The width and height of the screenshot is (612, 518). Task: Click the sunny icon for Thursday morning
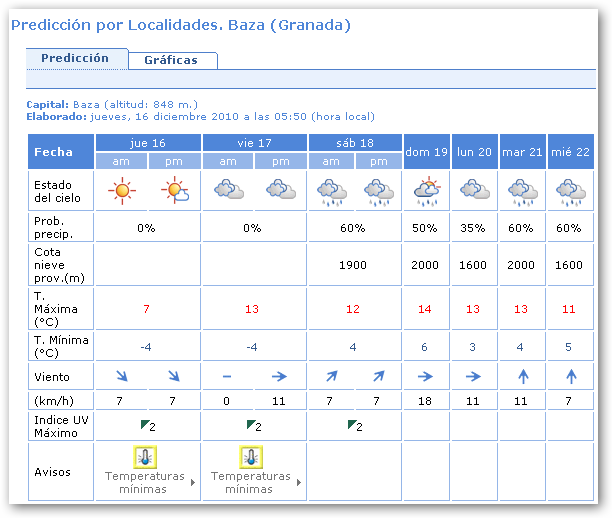122,189
